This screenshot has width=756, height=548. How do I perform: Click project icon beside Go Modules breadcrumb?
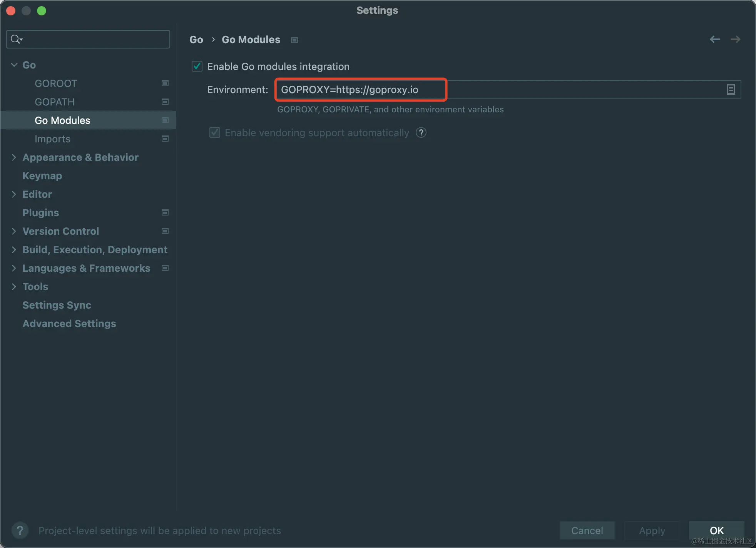294,40
